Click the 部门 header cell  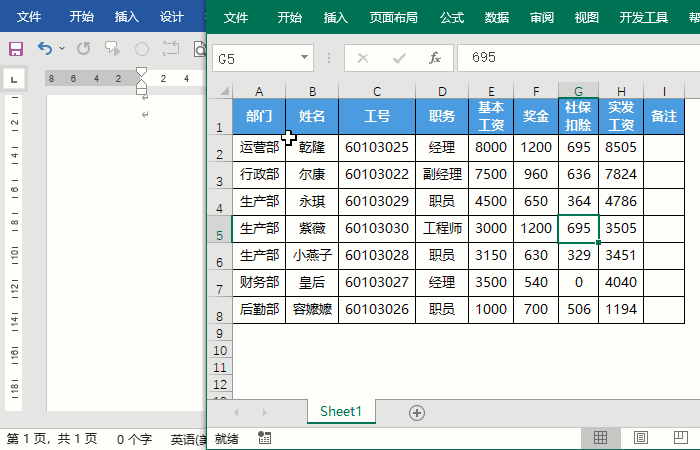click(259, 116)
